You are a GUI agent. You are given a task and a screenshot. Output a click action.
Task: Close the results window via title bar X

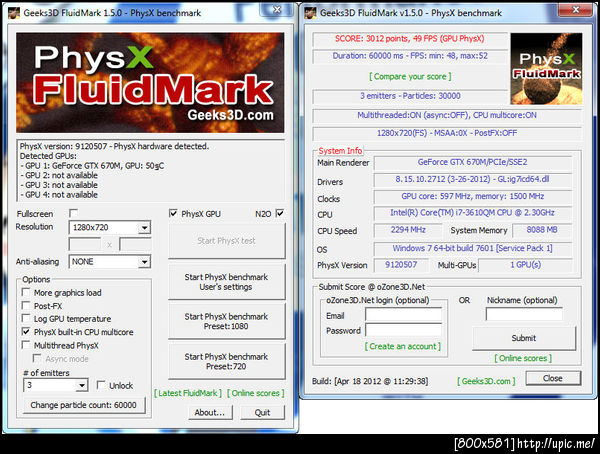coord(576,10)
